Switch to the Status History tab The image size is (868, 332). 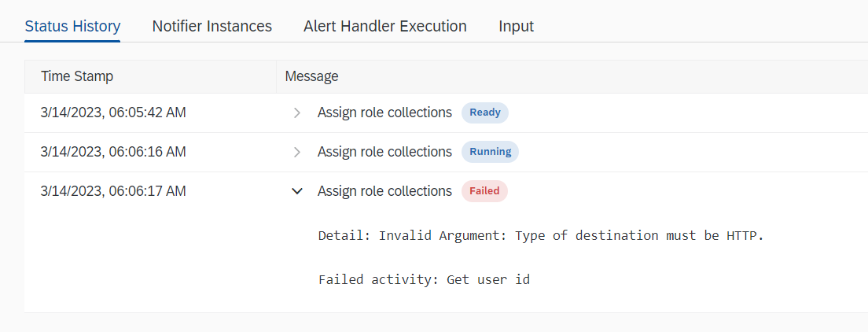pos(72,26)
